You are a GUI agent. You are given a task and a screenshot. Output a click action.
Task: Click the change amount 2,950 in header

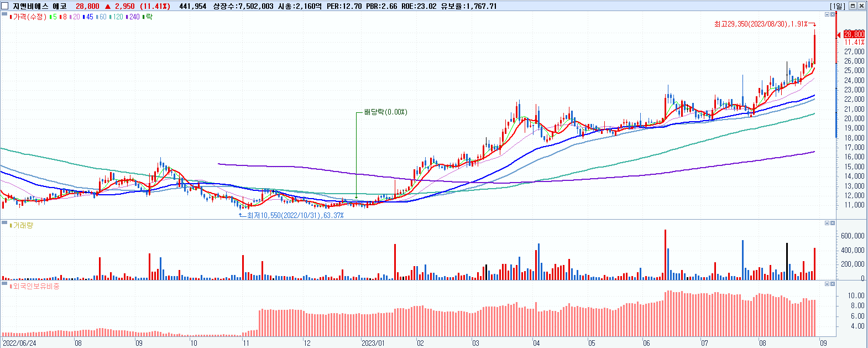(125, 6)
